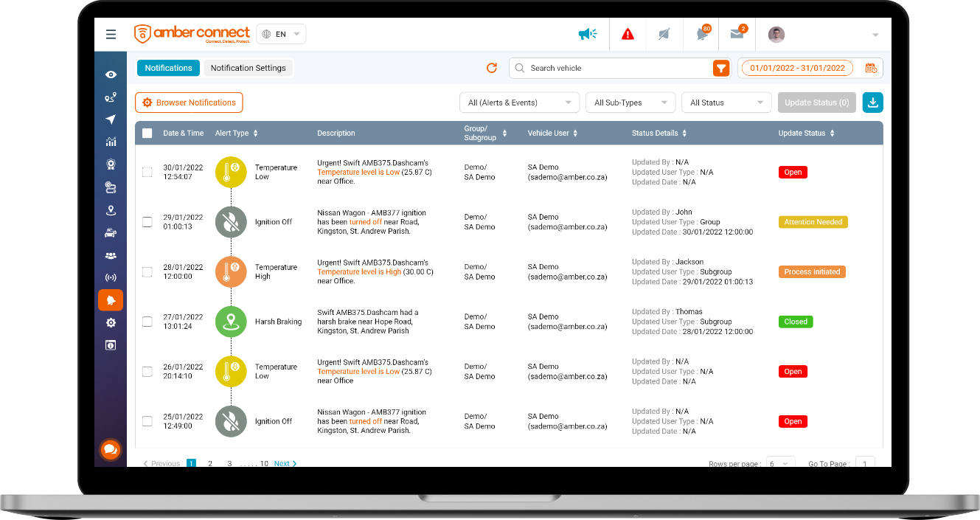Viewport: 980px width, 520px height.
Task: Open the award badge icon in sidebar
Action: [x=111, y=164]
